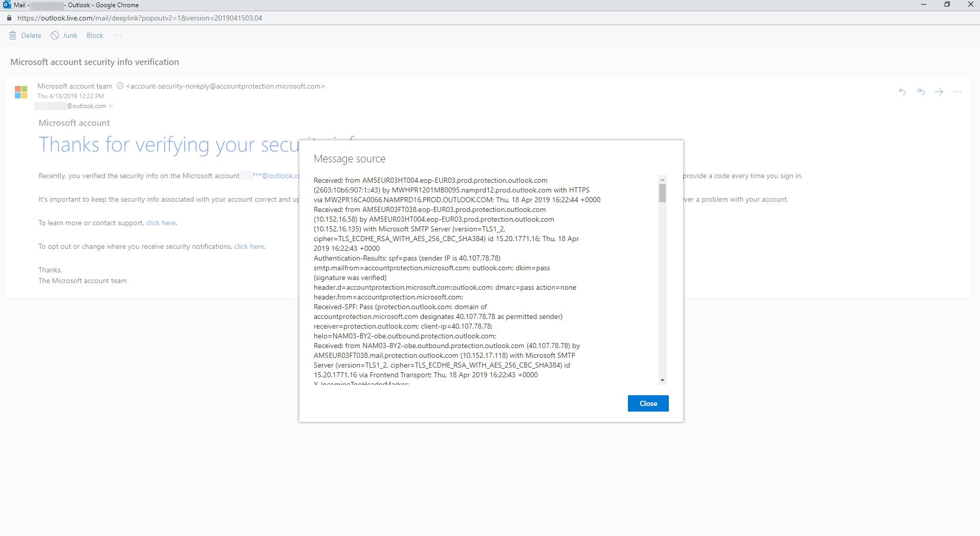Click the Reply arrow icon

pos(902,92)
